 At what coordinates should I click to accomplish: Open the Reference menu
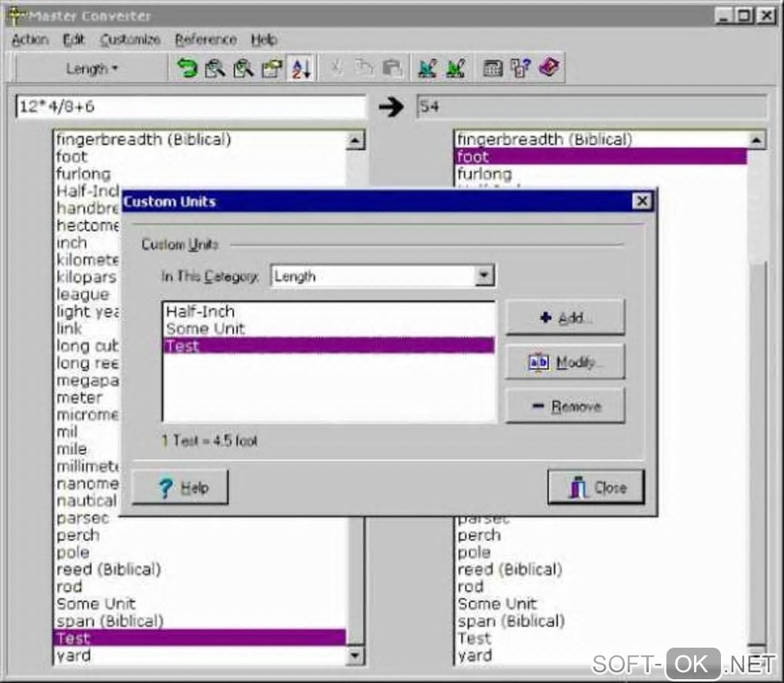click(205, 39)
